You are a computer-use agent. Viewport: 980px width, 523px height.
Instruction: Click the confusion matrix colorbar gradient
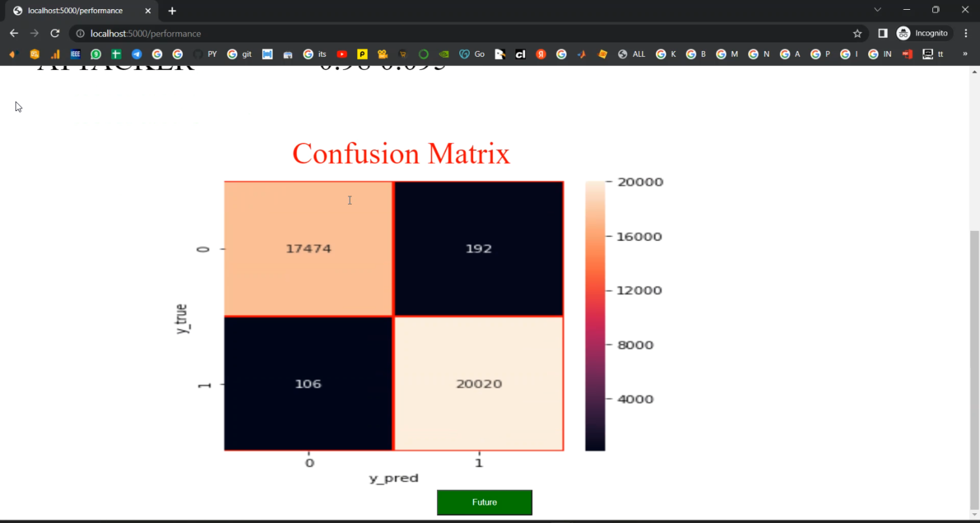[x=595, y=314]
